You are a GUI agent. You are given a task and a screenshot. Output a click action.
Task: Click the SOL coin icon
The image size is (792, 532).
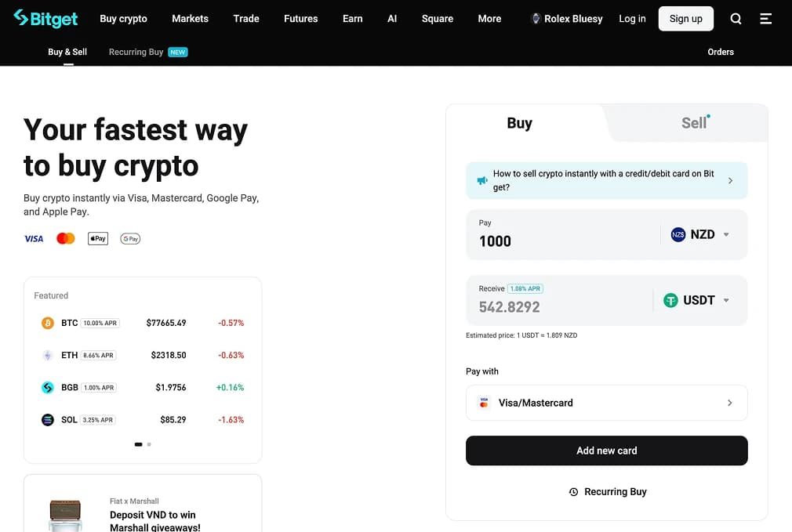48,420
